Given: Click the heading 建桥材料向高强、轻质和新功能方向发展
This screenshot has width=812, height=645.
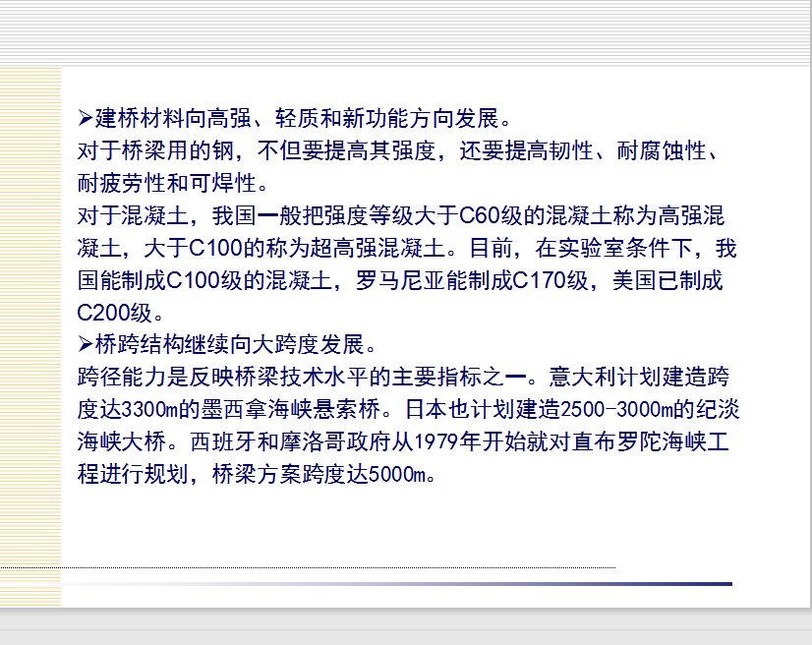Looking at the screenshot, I should pos(297,119).
